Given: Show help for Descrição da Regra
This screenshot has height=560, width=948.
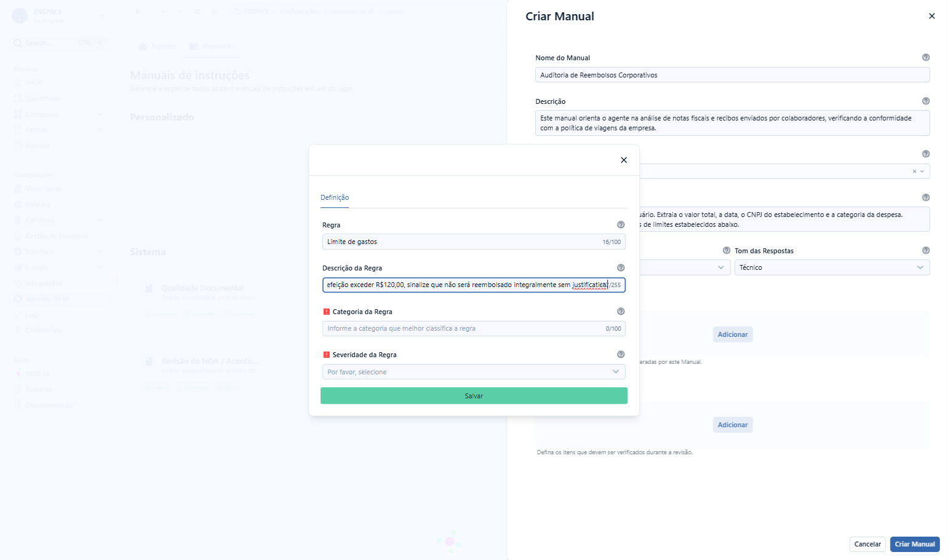Looking at the screenshot, I should [x=621, y=268].
